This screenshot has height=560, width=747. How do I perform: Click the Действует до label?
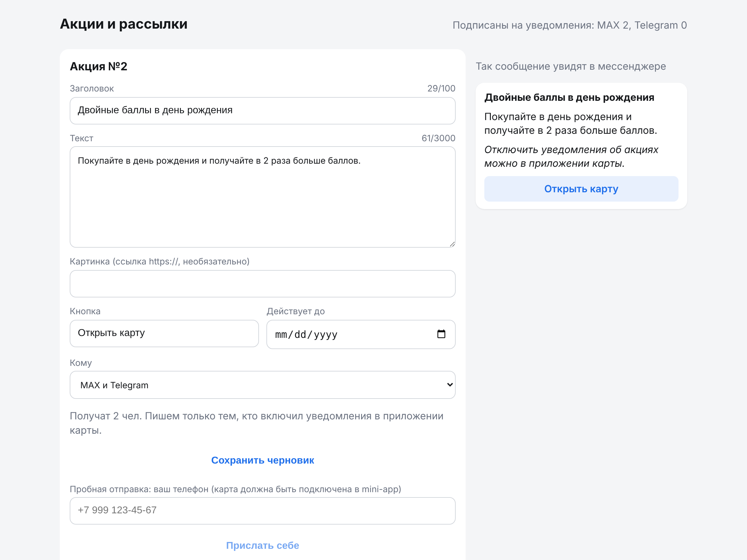coord(295,311)
